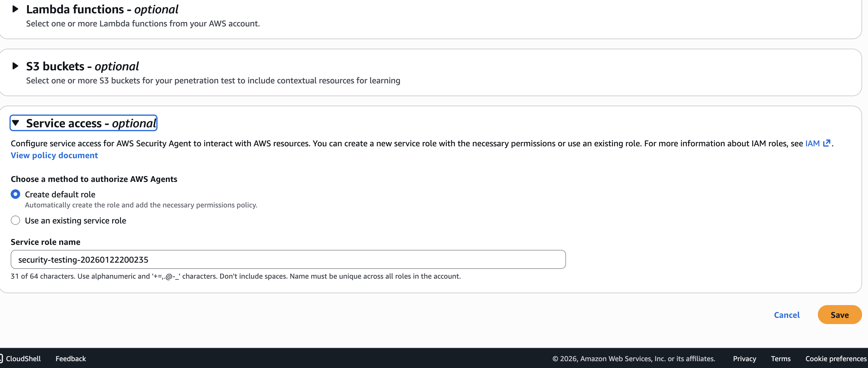The width and height of the screenshot is (868, 368).
Task: Open CloudShell from the footer
Action: pos(23,359)
